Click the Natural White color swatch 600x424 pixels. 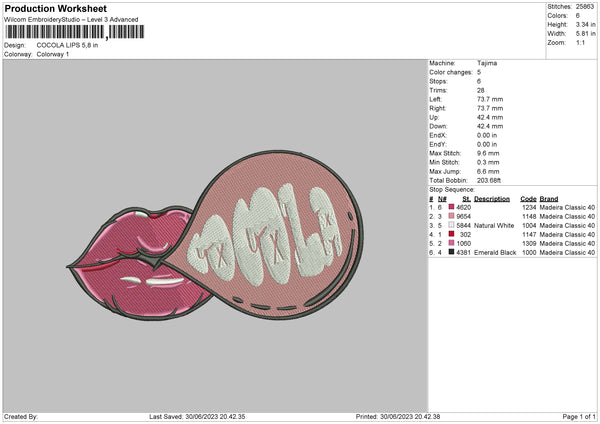(x=452, y=225)
